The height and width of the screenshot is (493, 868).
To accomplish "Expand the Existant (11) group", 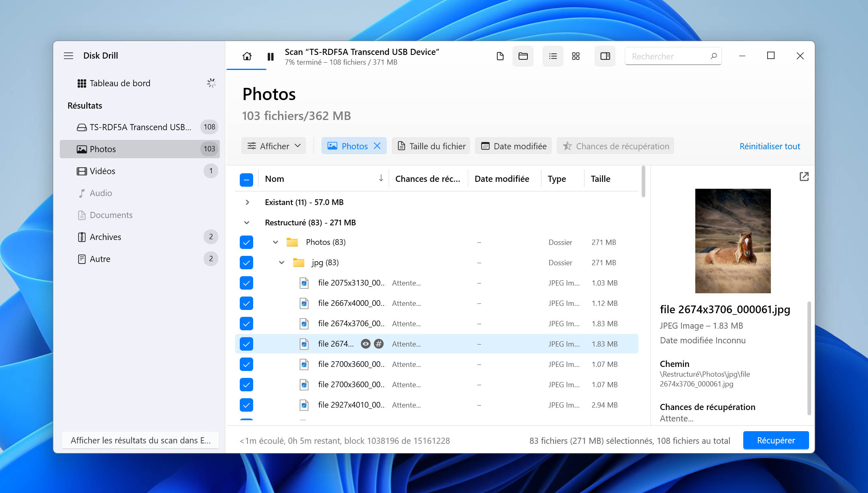I will pyautogui.click(x=247, y=203).
